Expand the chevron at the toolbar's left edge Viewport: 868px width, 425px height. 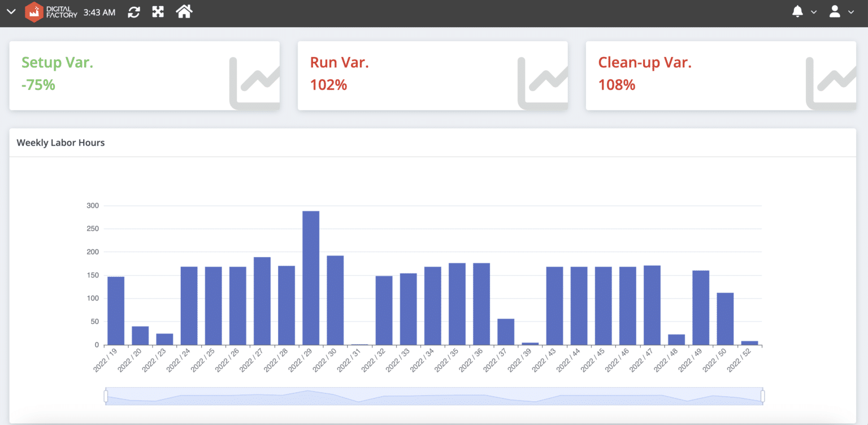coord(11,11)
